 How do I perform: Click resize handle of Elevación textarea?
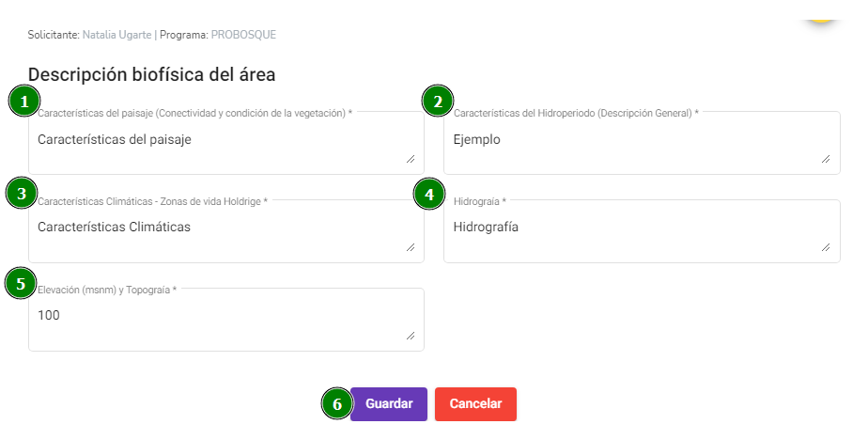click(411, 336)
